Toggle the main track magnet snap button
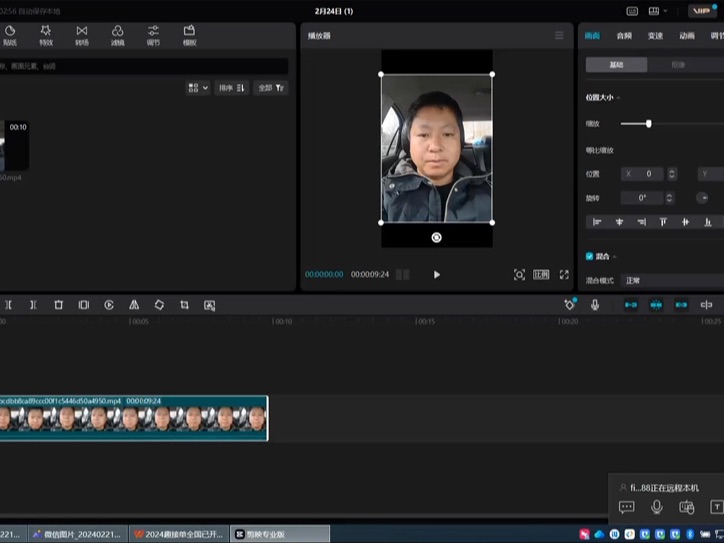The width and height of the screenshot is (724, 543). pos(631,305)
